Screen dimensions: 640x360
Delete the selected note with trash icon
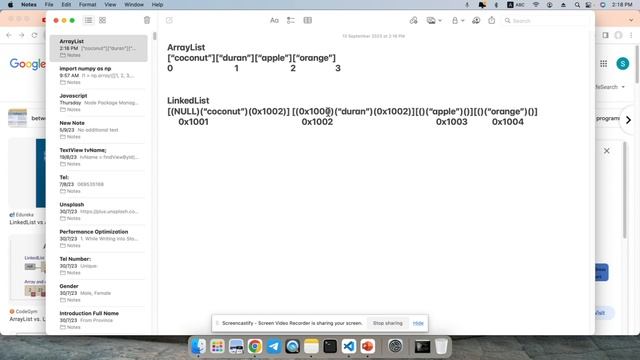pyautogui.click(x=147, y=20)
